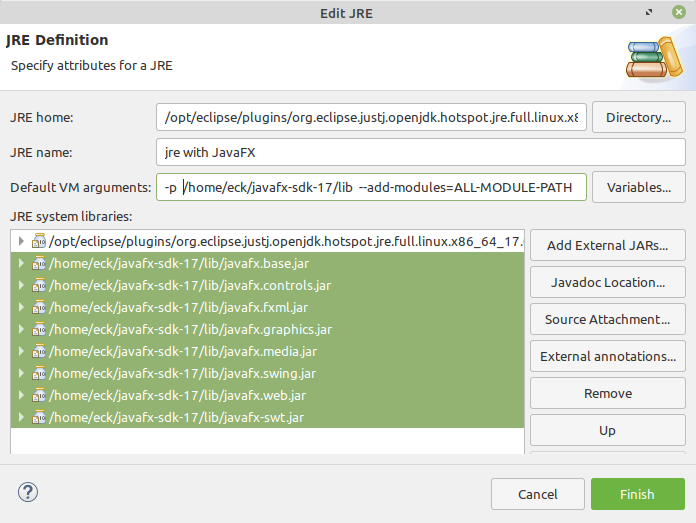
Task: Focus the JRE home path field
Action: pos(371,117)
